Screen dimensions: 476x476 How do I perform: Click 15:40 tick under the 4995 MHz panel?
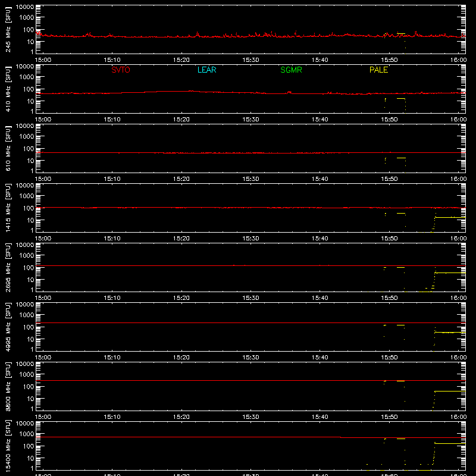coord(320,358)
